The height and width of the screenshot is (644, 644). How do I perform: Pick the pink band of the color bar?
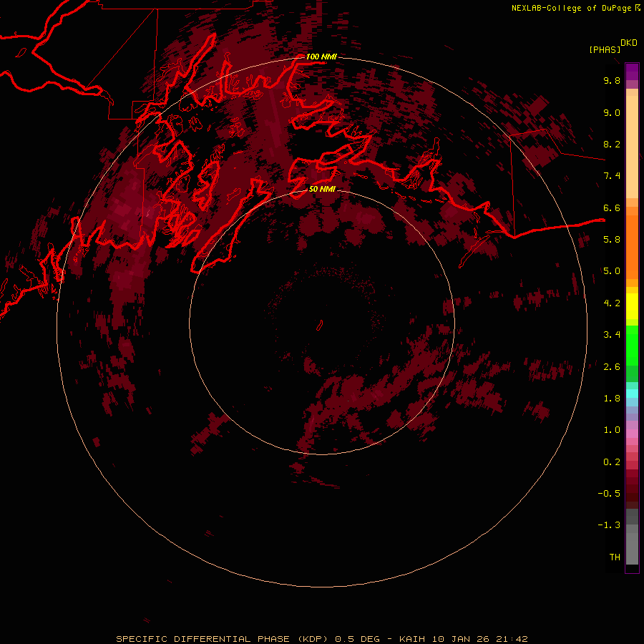[632, 434]
